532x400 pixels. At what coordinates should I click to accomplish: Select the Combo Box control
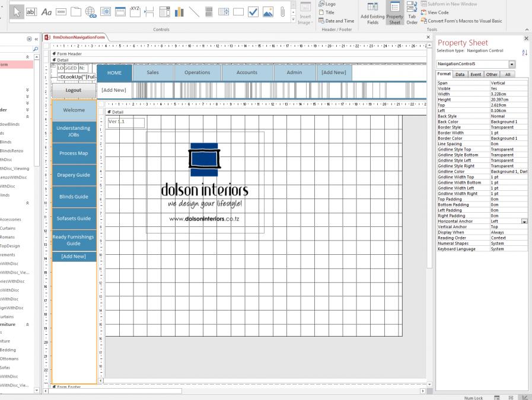pyautogui.click(x=164, y=12)
